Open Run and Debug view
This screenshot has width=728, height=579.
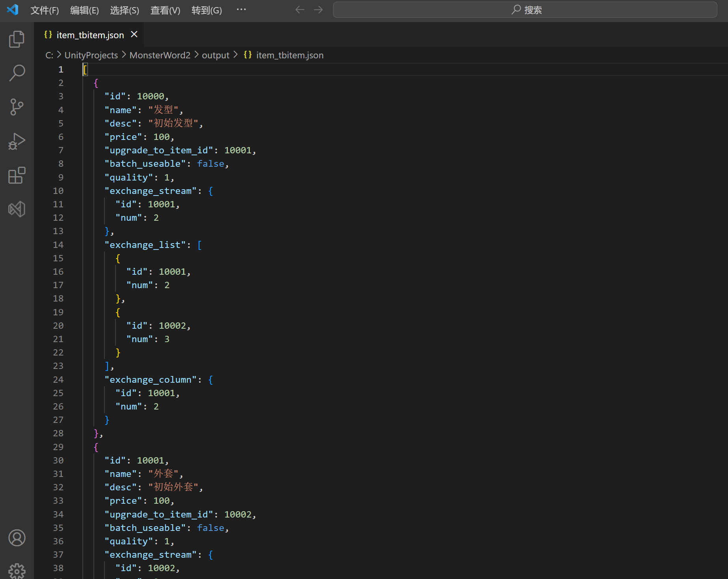(x=17, y=141)
